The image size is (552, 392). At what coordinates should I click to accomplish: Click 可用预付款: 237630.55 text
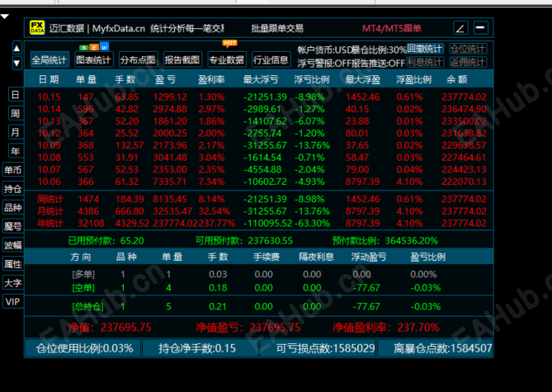point(244,241)
